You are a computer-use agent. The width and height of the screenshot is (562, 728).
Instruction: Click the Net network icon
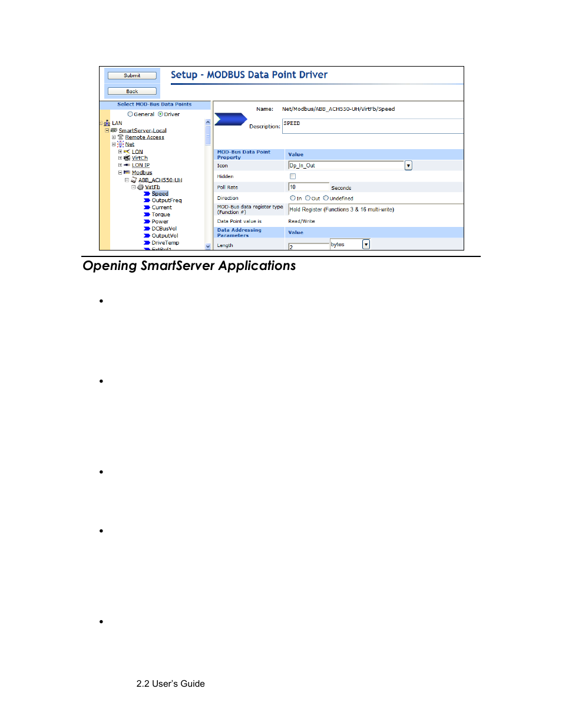120,144
